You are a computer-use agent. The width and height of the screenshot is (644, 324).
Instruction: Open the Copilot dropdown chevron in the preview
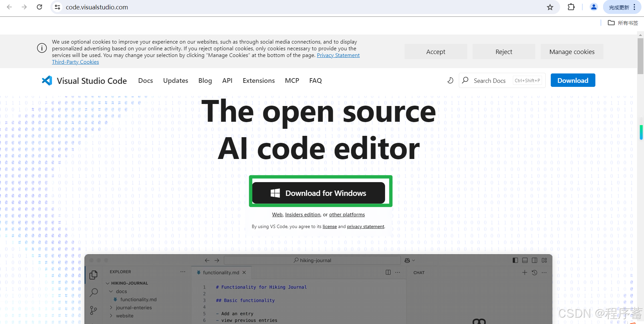click(414, 260)
